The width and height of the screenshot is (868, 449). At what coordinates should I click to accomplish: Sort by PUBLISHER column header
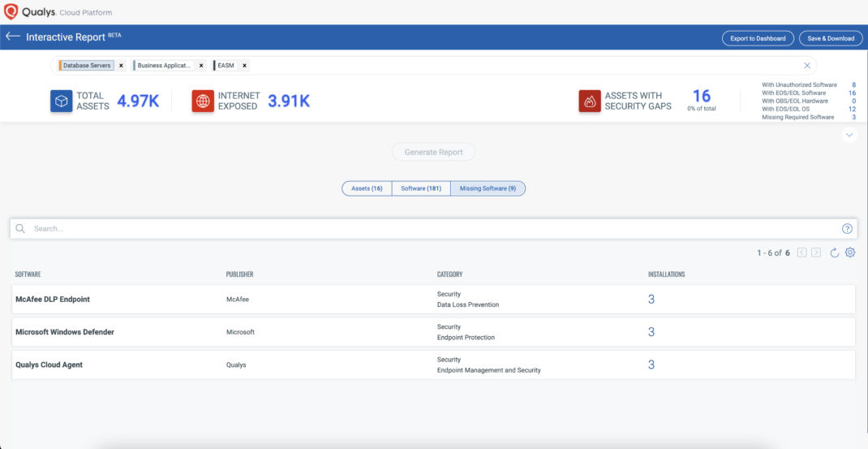(239, 274)
